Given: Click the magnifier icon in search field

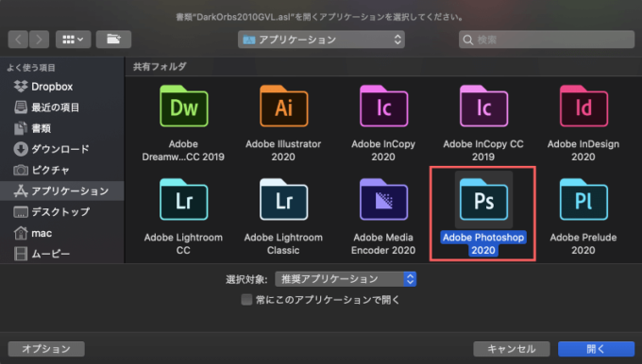Looking at the screenshot, I should coord(468,40).
